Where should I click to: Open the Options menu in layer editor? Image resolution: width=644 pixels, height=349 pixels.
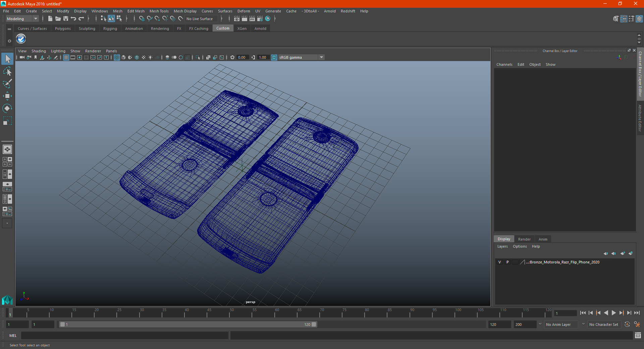coord(520,246)
